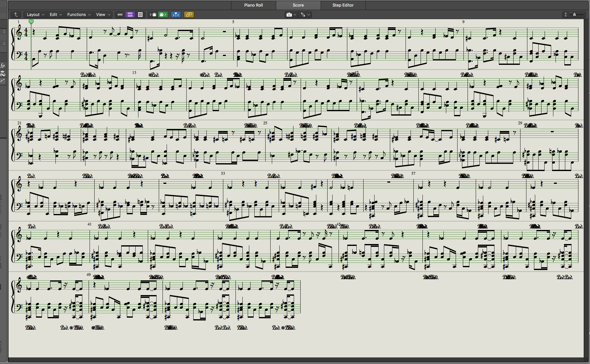Viewport: 590px width, 364px height.
Task: Click the treble 4/4 time signature
Action: pyautogui.click(x=26, y=33)
